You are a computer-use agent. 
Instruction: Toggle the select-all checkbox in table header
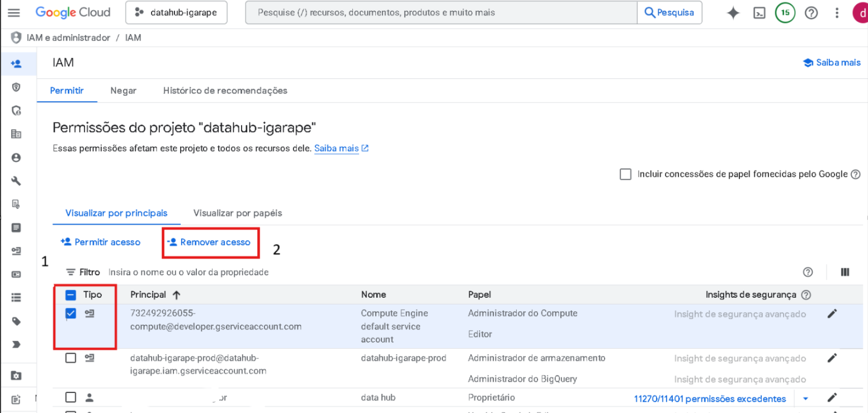coord(70,295)
